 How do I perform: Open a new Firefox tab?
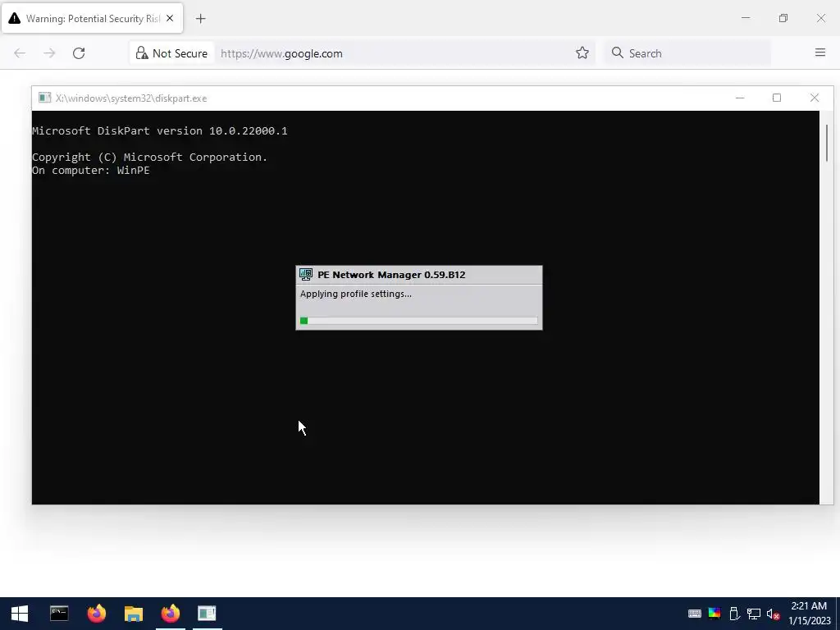tap(200, 19)
